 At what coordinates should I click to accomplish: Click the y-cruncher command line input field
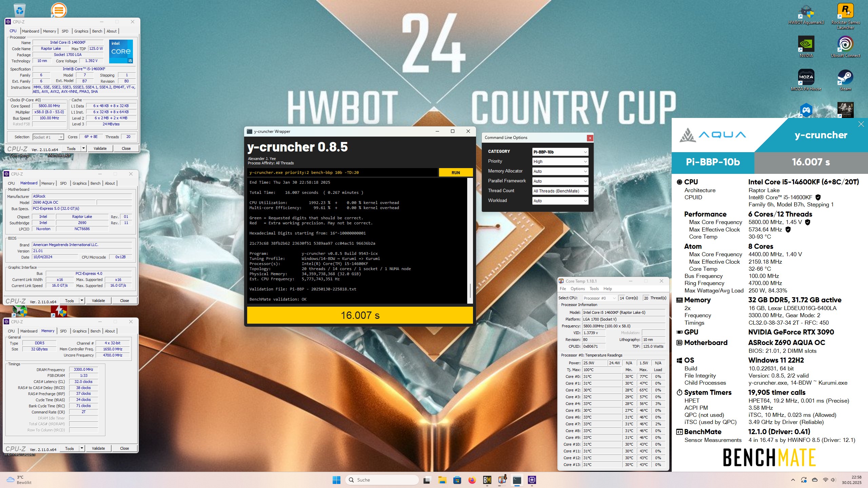342,172
